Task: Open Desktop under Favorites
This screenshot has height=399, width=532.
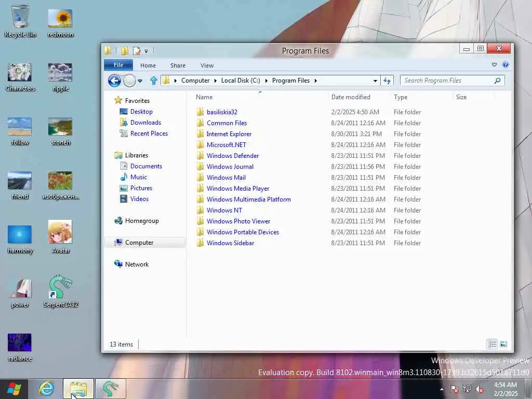Action: [x=141, y=112]
